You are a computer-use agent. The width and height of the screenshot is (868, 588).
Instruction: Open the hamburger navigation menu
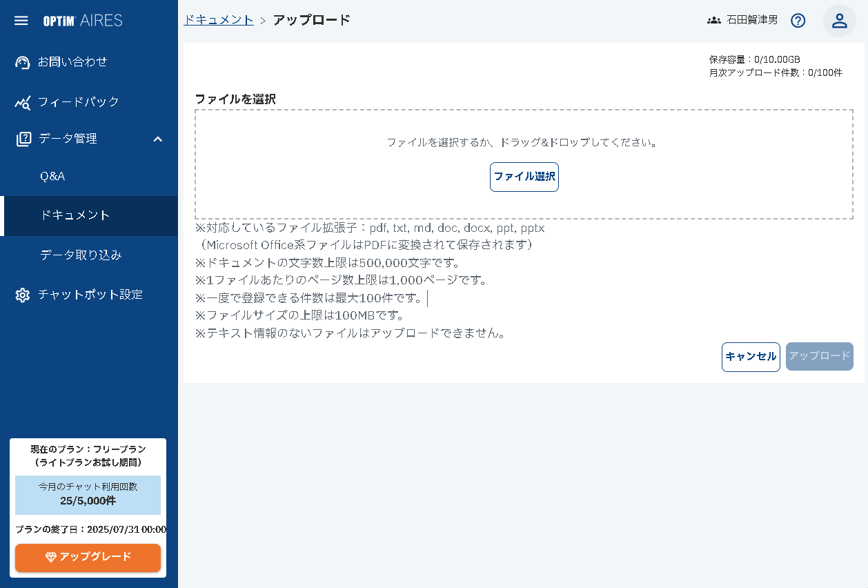click(x=21, y=20)
